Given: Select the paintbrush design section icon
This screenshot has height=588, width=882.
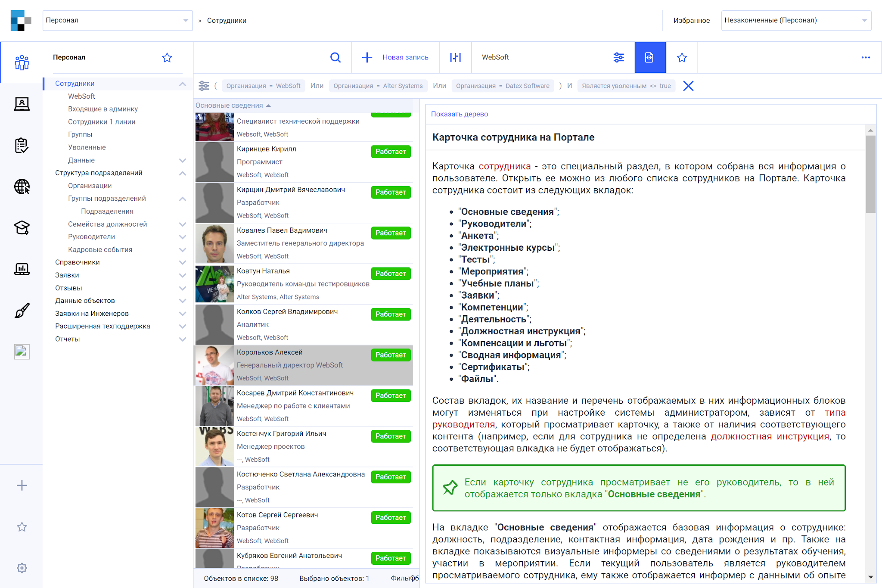Looking at the screenshot, I should (x=22, y=310).
